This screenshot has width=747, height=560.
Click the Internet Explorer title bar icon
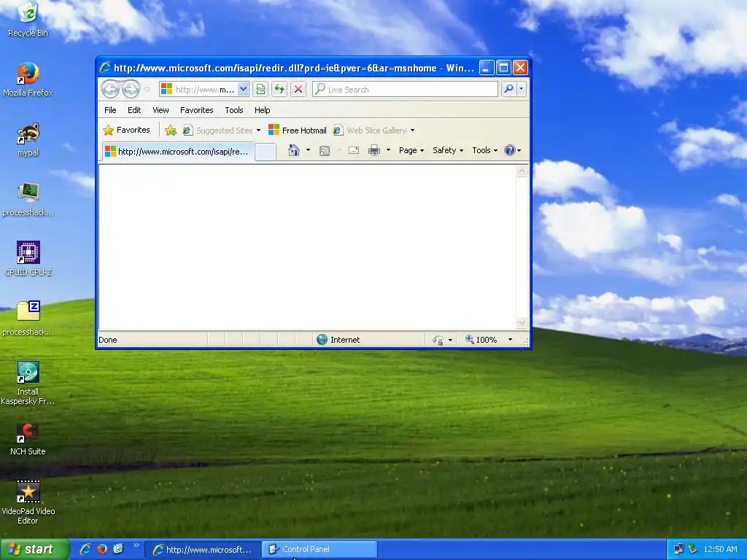[x=105, y=68]
